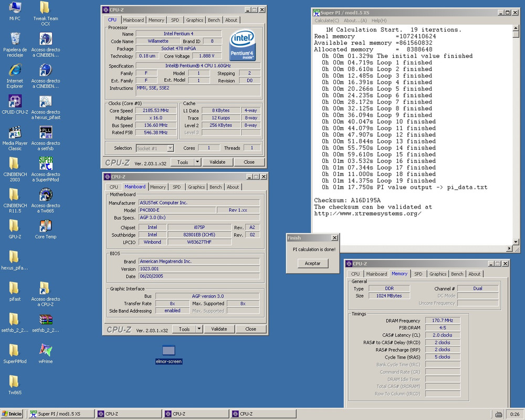Open Bench tab in Mainboard CPU-Z window
525x420 pixels.
pos(216,187)
